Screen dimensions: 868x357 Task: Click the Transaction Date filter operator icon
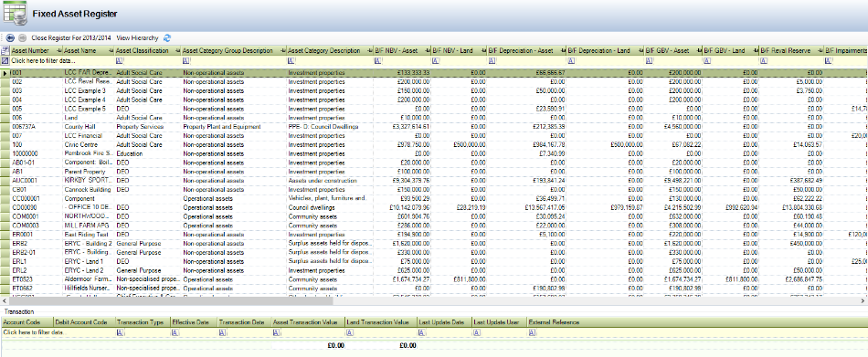223,332
